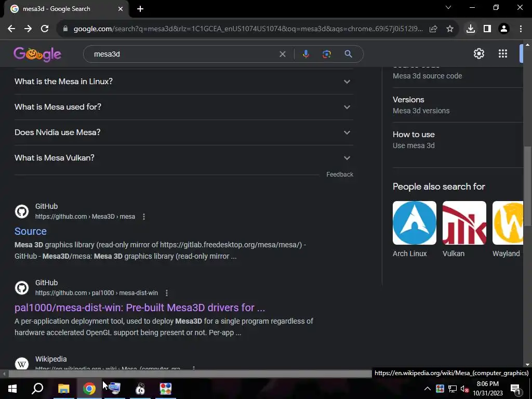Open the Arch Linux thumbnail
Viewport: 532px width, 399px height.
click(x=414, y=223)
